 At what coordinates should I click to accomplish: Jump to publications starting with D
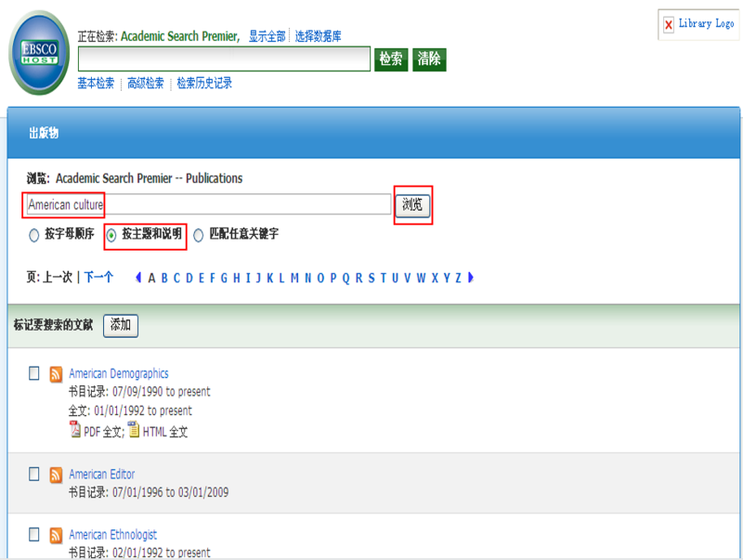click(x=189, y=278)
